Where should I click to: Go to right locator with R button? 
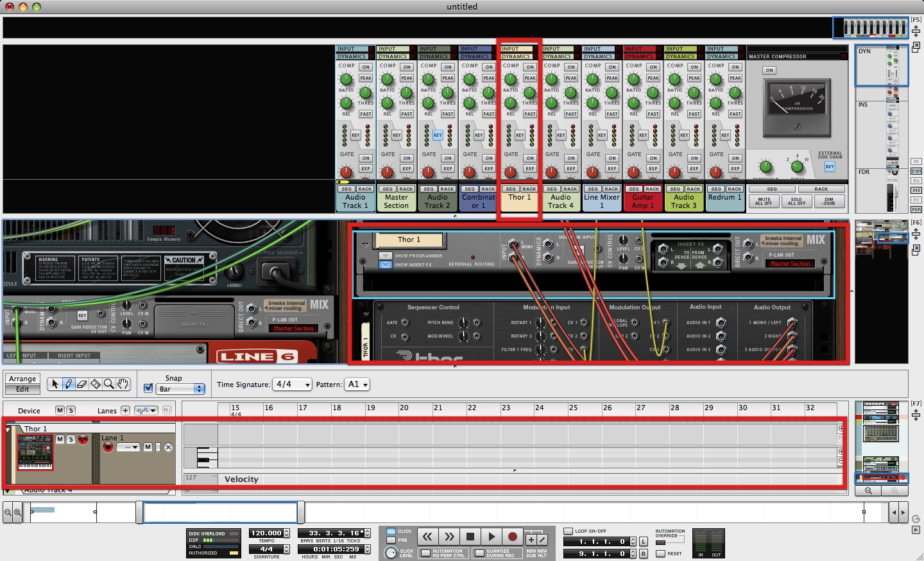(x=644, y=553)
